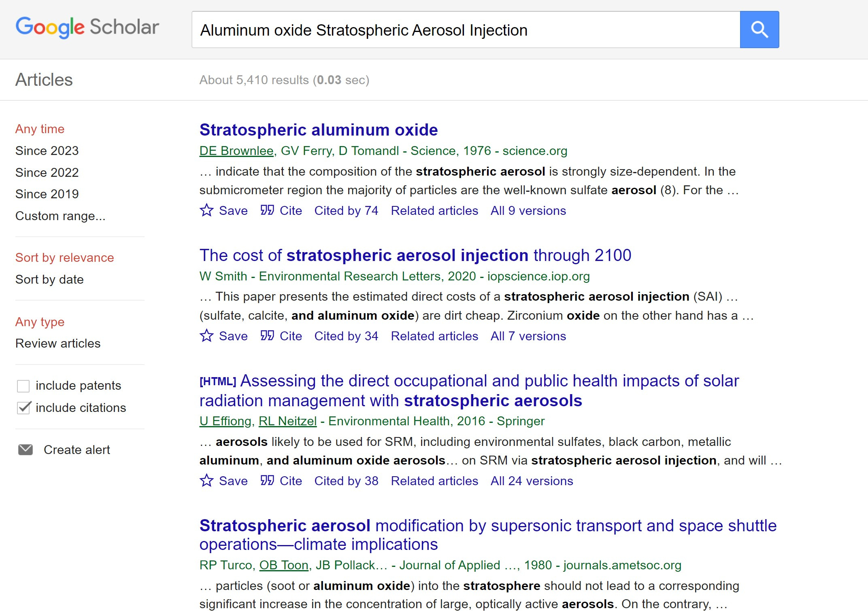Click the Cite quote icon for the W Smith article
Viewport: 868px width, 611px height.
(x=267, y=335)
